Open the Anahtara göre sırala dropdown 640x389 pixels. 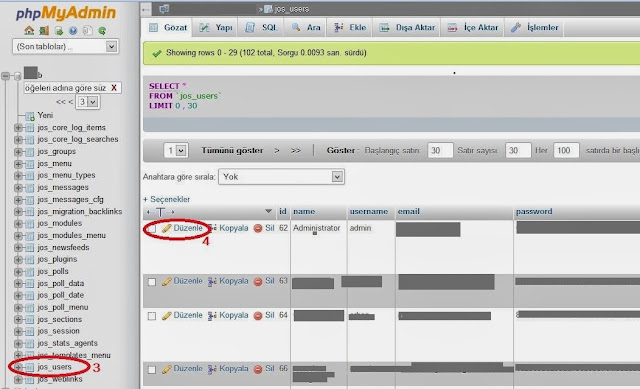pos(281,177)
